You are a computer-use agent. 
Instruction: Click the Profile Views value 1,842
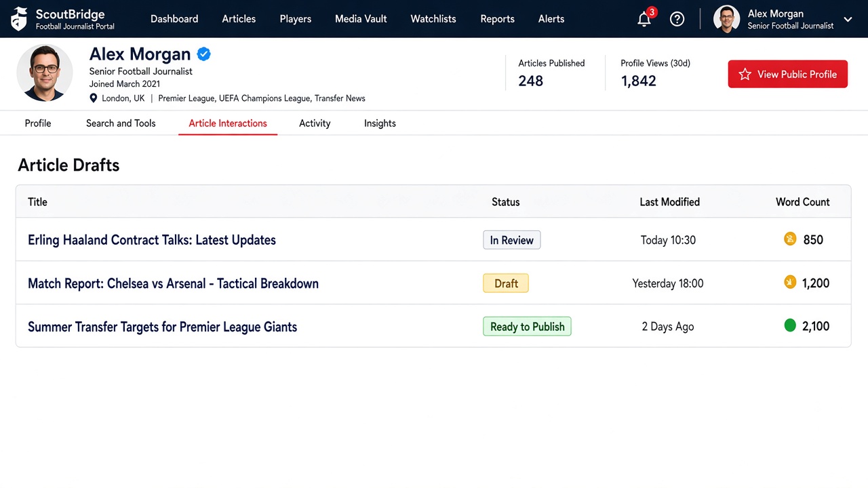(x=638, y=81)
